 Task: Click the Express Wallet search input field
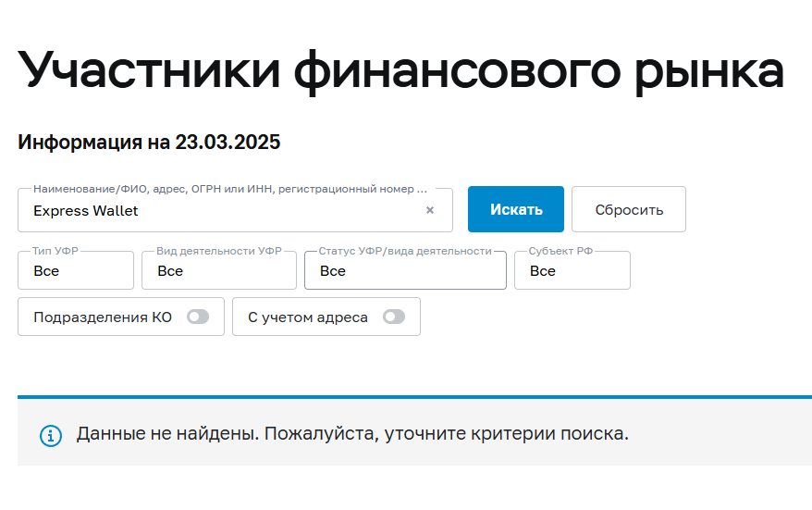click(235, 210)
